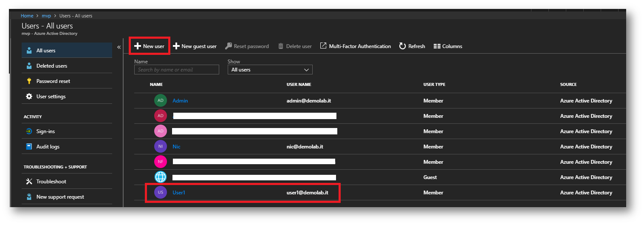Image resolution: width=644 pixels, height=225 pixels.
Task: Open the User1 user link
Action: coord(179,193)
